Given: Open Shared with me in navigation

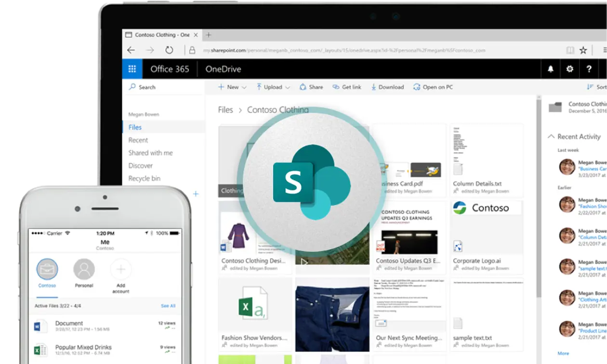Looking at the screenshot, I should (x=150, y=153).
